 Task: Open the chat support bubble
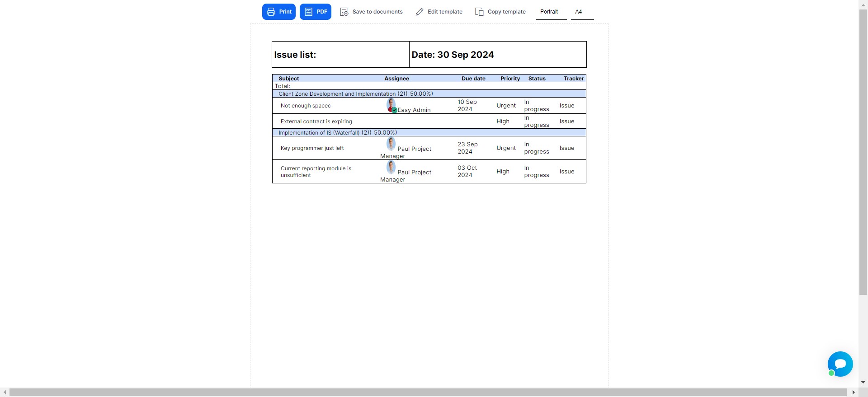[840, 364]
